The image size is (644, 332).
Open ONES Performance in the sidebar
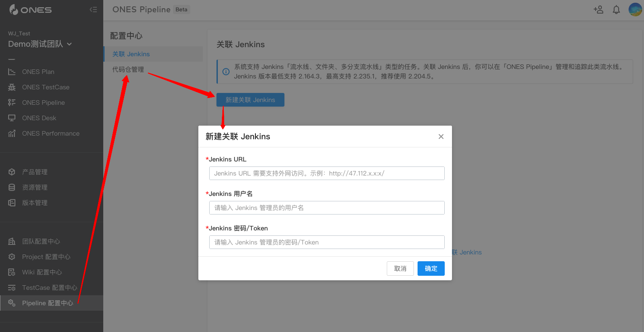point(52,133)
